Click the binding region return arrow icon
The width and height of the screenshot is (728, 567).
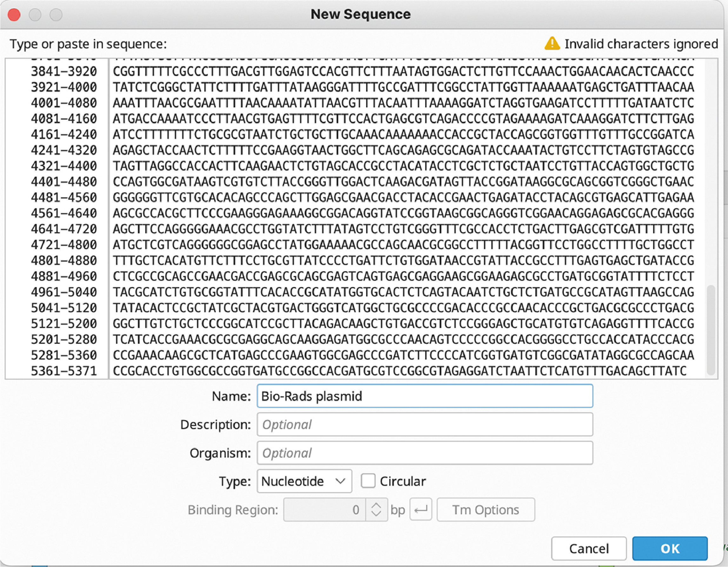[421, 510]
